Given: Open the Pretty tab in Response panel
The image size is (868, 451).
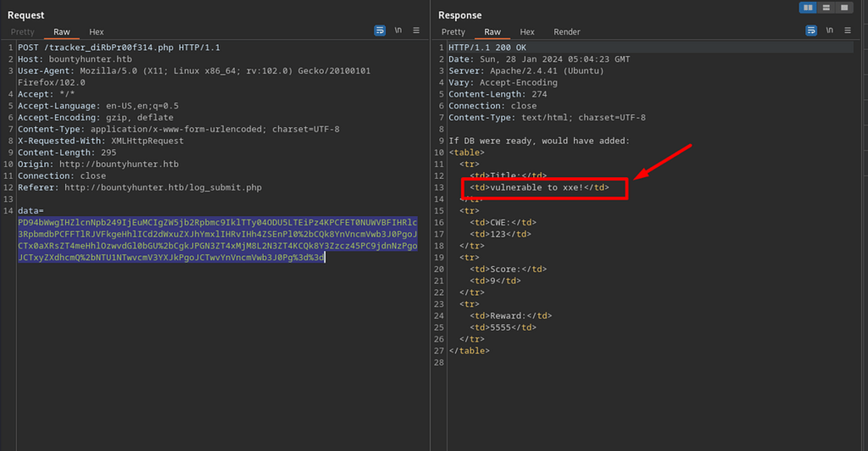Looking at the screenshot, I should pos(453,32).
